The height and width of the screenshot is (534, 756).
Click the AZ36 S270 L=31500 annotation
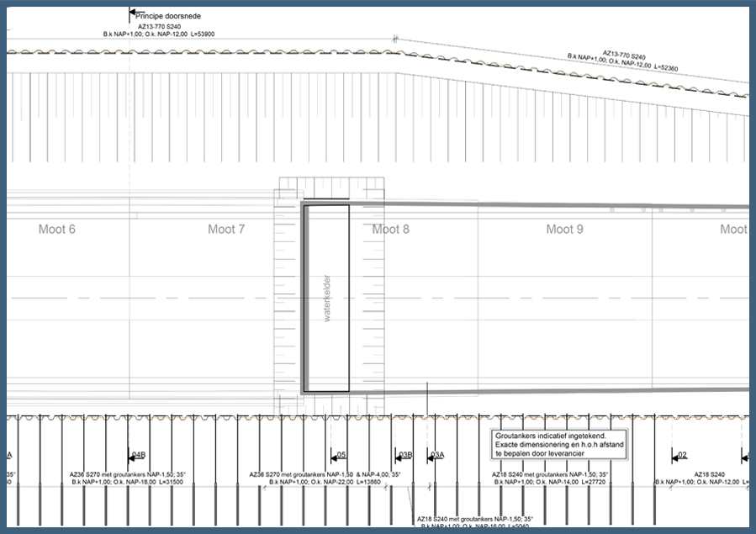pos(128,478)
